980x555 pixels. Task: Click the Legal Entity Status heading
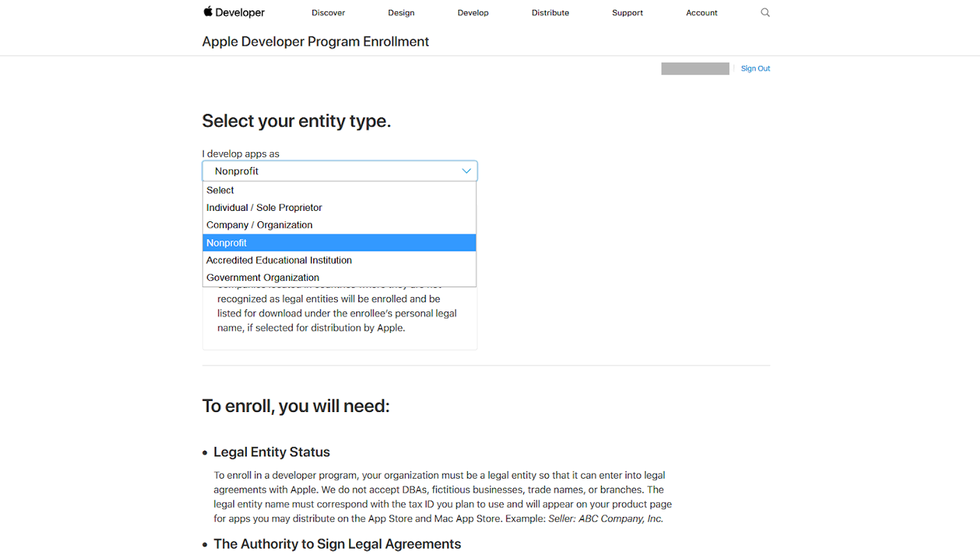tap(272, 452)
